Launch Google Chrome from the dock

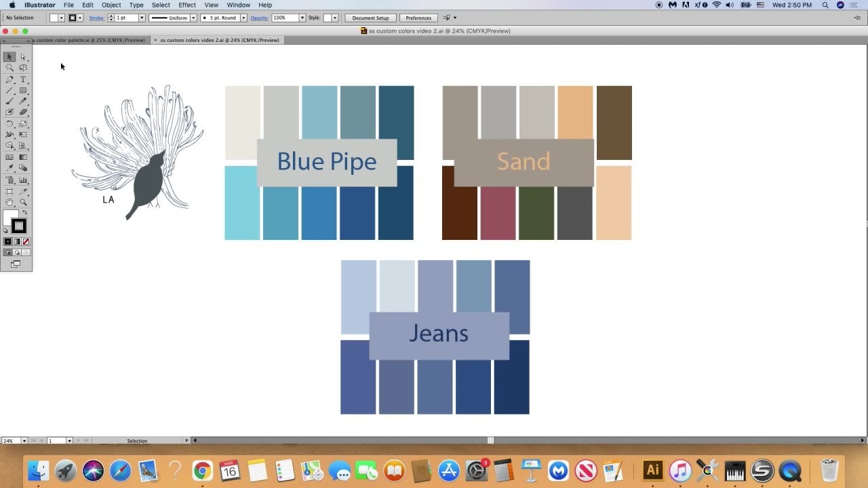[x=202, y=470]
